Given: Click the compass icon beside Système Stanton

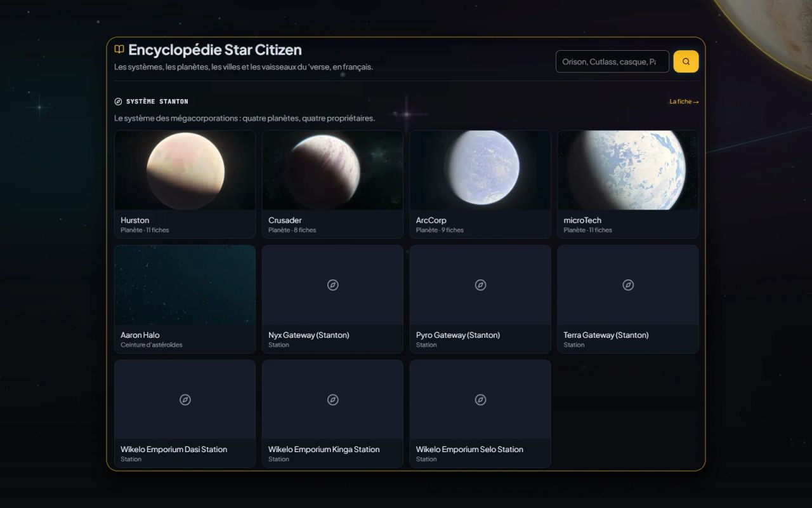Looking at the screenshot, I should point(118,102).
